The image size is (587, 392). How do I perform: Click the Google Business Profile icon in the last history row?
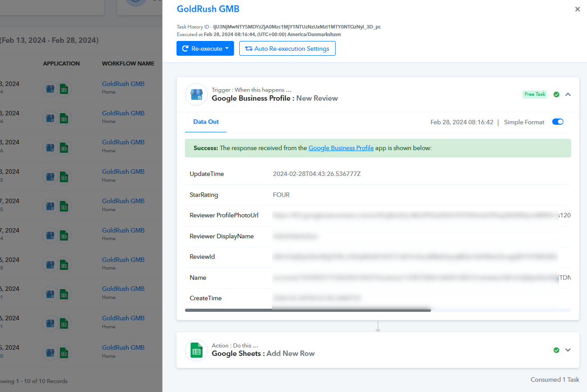coord(50,353)
